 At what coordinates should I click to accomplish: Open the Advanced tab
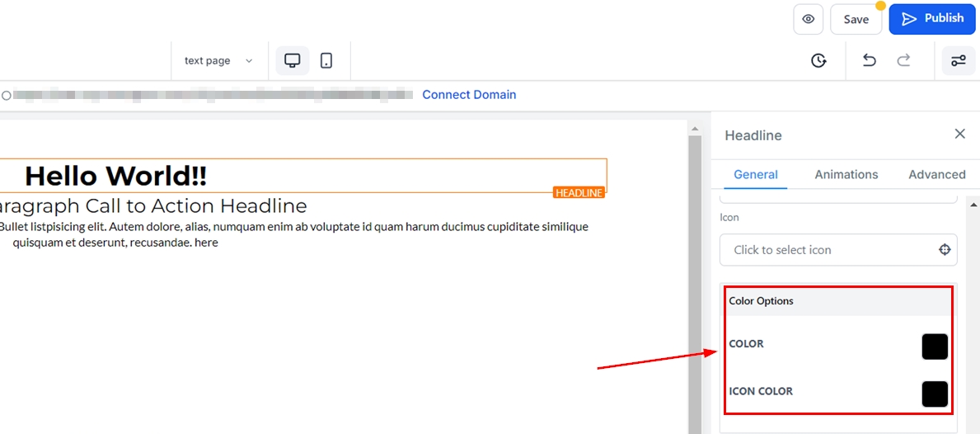point(936,174)
